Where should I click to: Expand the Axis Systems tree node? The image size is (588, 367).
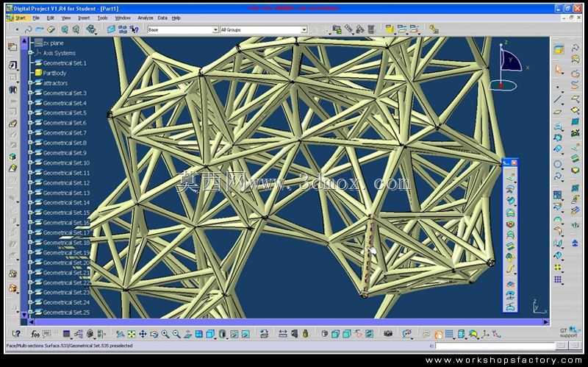[x=31, y=53]
